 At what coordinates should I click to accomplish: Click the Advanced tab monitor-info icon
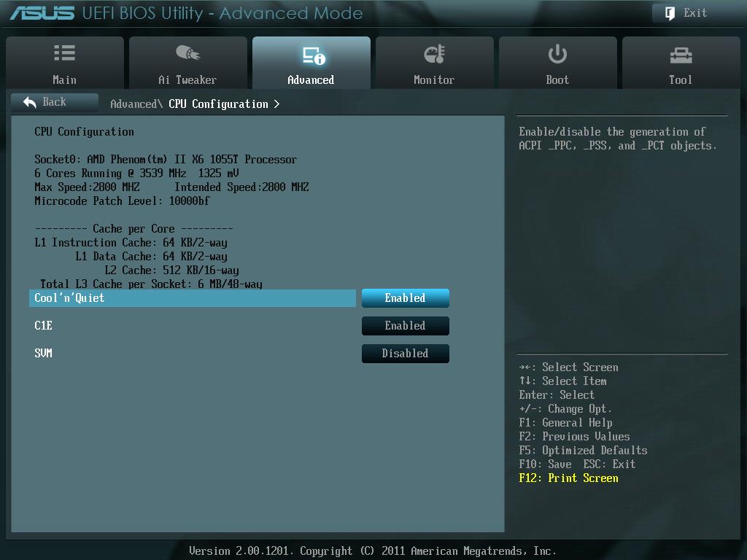tap(314, 55)
